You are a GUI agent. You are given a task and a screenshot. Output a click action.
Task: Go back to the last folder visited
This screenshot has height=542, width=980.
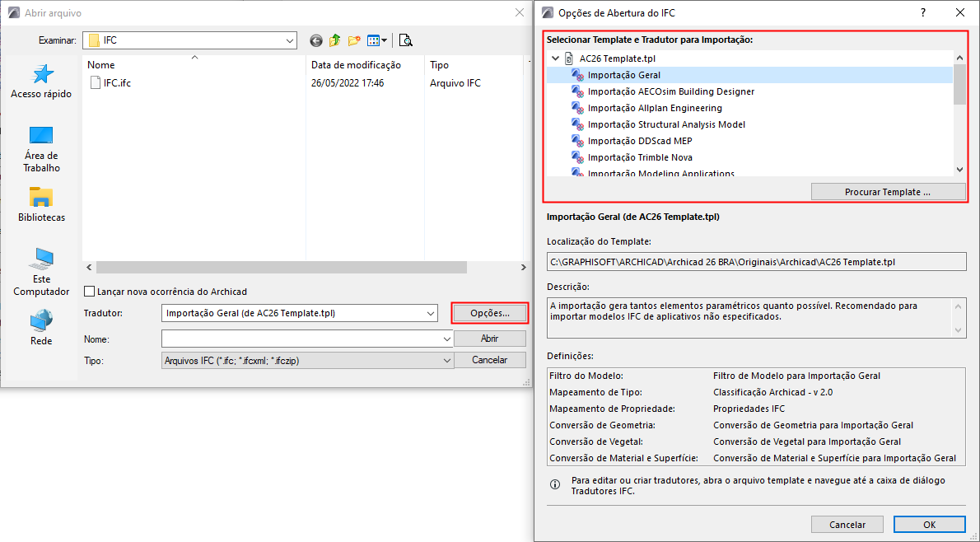click(x=316, y=40)
